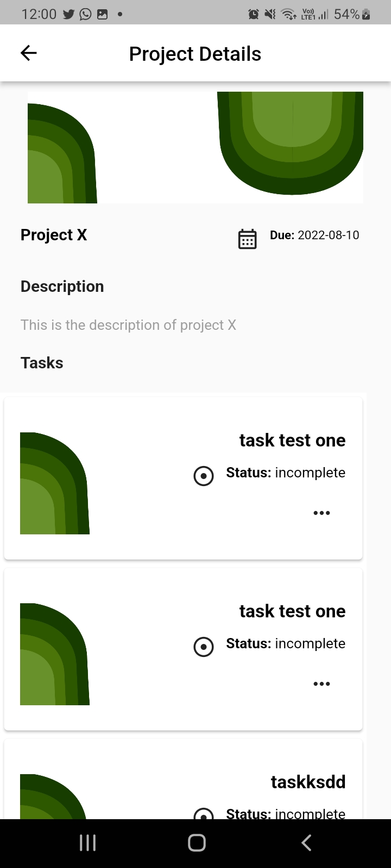Tap the battery indicator in status bar

pyautogui.click(x=366, y=14)
